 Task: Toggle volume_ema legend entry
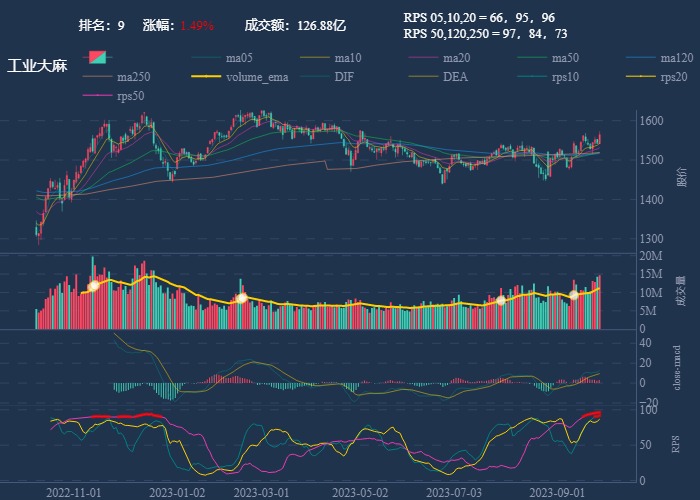pos(257,77)
